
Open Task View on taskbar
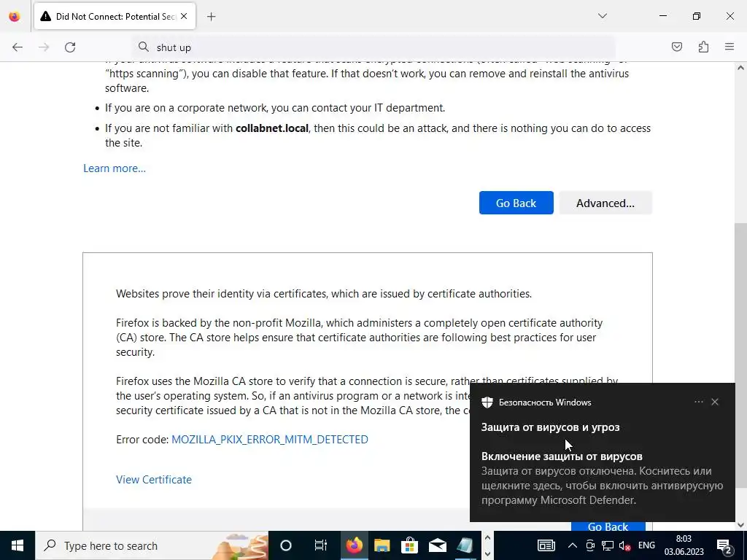321,545
